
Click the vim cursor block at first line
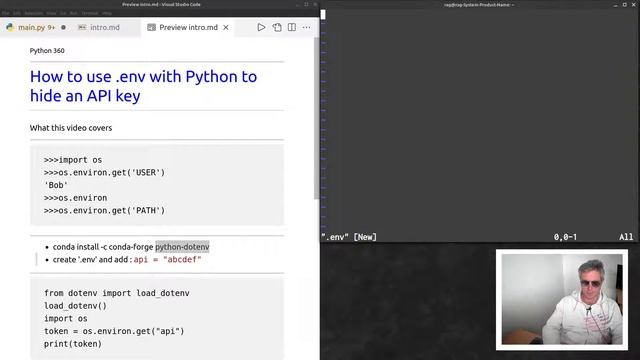click(x=323, y=15)
